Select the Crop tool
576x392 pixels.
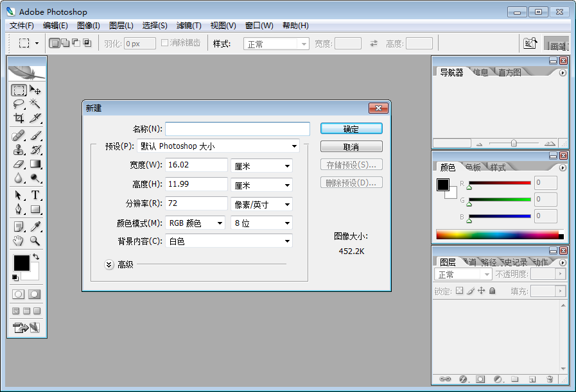(19, 118)
